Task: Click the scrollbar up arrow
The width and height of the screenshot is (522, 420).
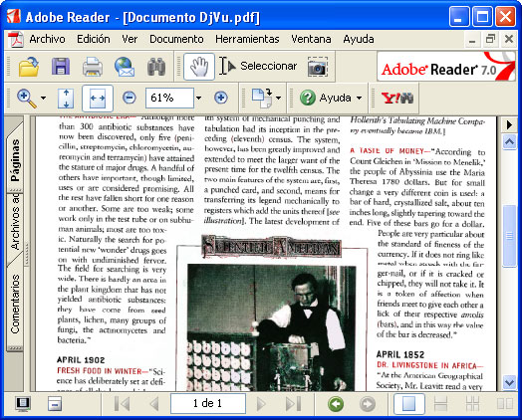Action: [x=509, y=142]
